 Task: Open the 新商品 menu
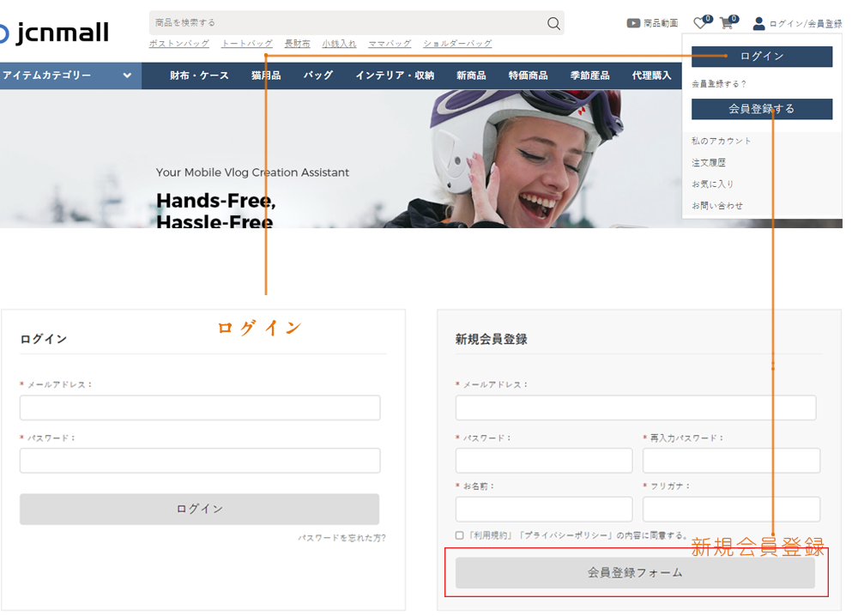pos(471,75)
